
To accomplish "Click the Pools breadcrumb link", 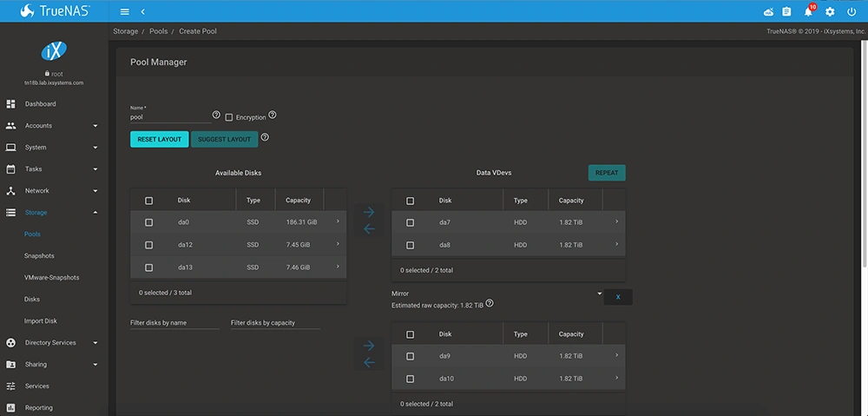I will coord(159,31).
